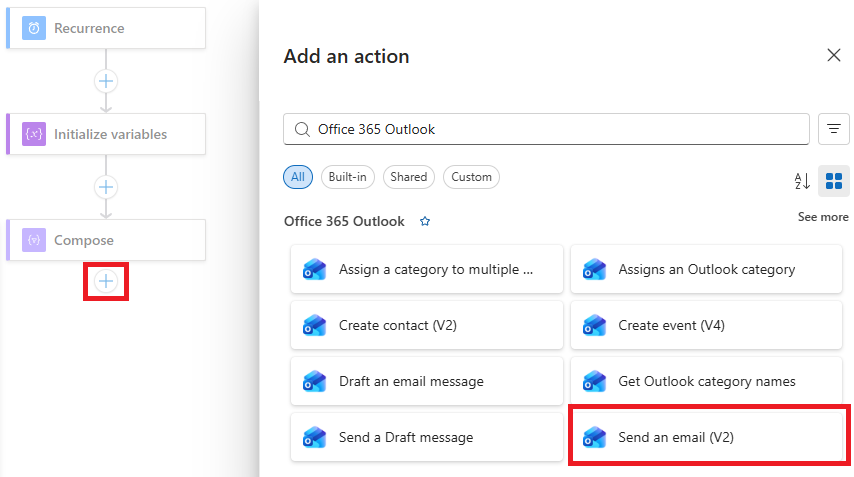The height and width of the screenshot is (477, 854).
Task: Click the Recurrence trigger clock icon
Action: (x=34, y=28)
